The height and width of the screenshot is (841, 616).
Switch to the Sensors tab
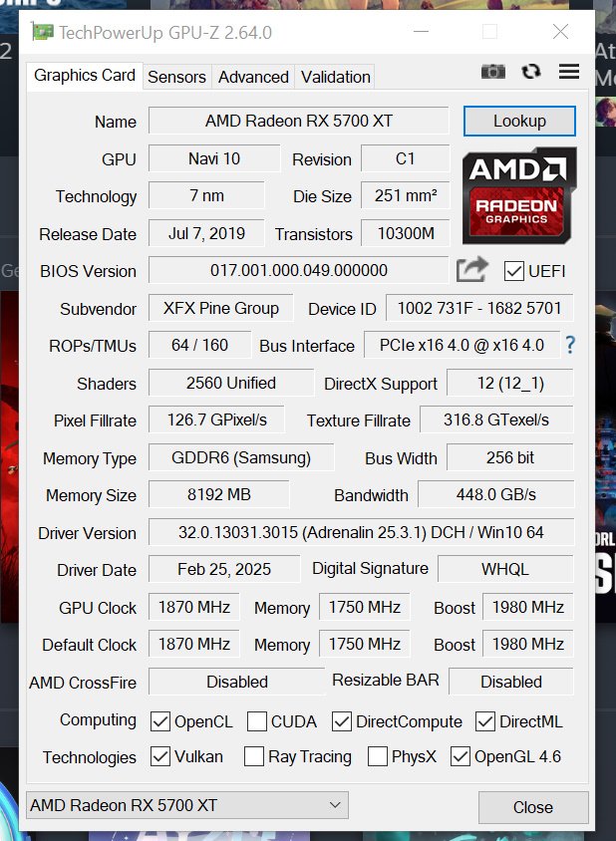tap(177, 78)
